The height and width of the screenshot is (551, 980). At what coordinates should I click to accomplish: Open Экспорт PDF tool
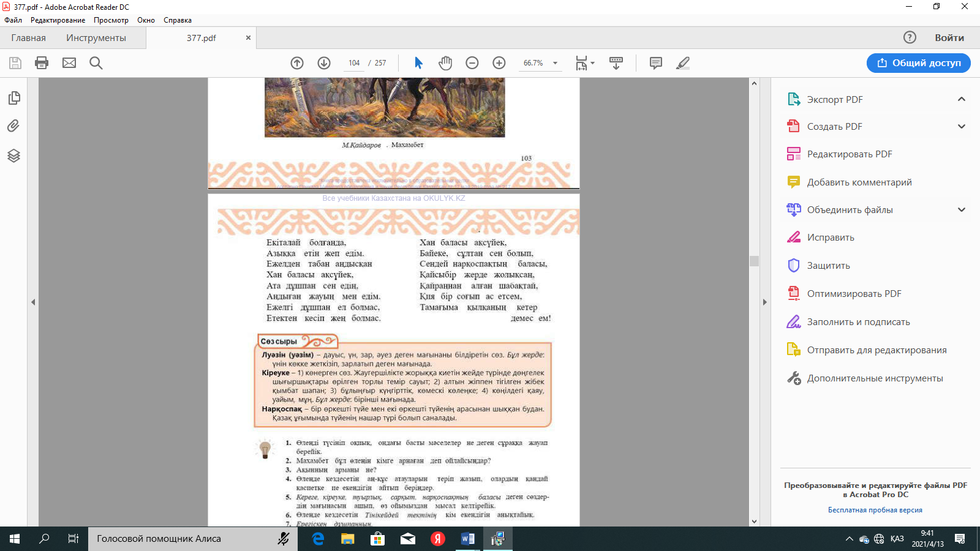[835, 100]
